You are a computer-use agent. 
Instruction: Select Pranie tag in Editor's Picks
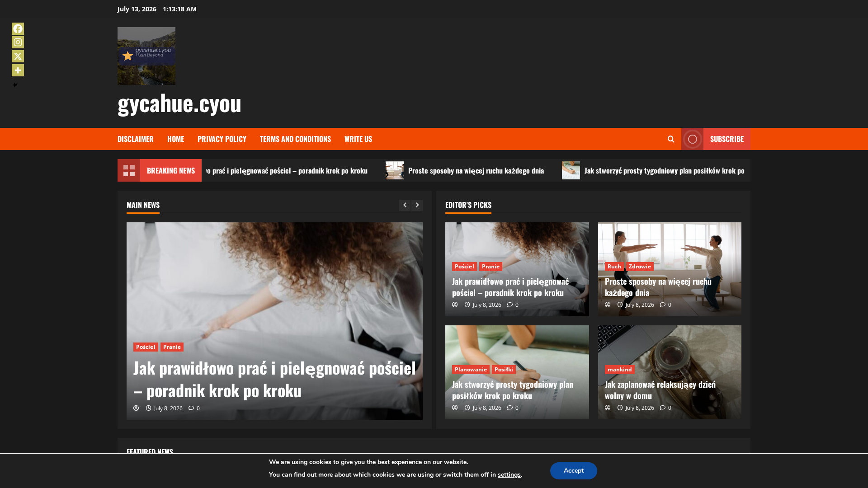pos(491,267)
